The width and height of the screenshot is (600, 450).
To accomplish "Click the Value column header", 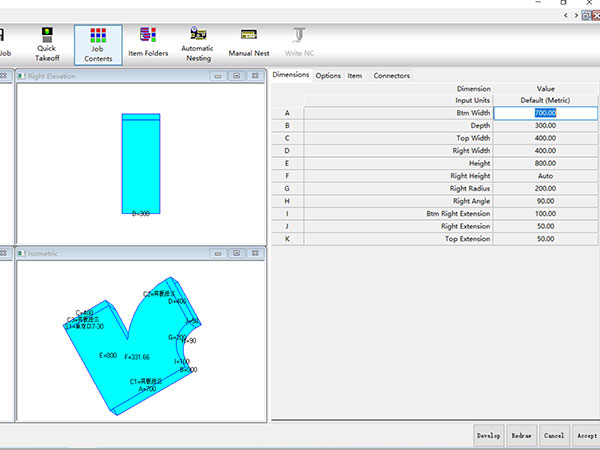I will (x=546, y=89).
